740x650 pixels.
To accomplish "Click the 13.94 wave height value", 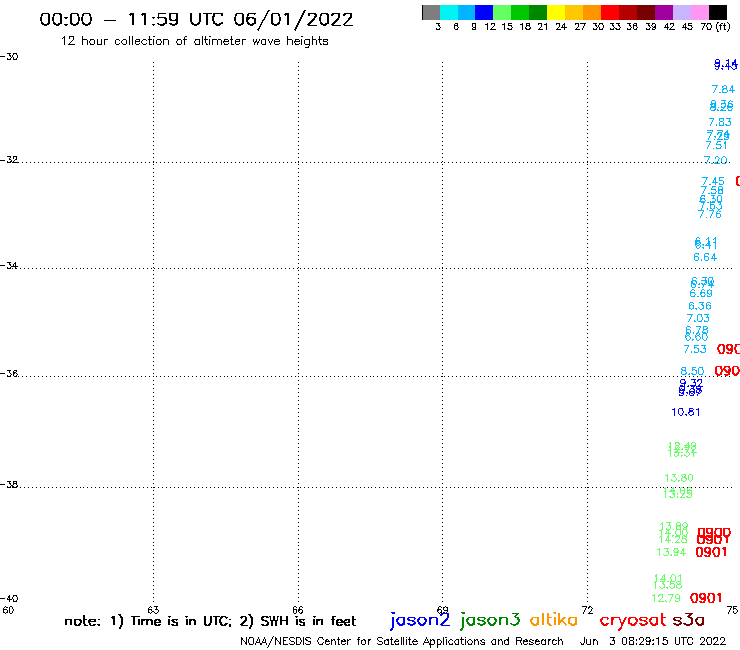I will coord(671,552).
